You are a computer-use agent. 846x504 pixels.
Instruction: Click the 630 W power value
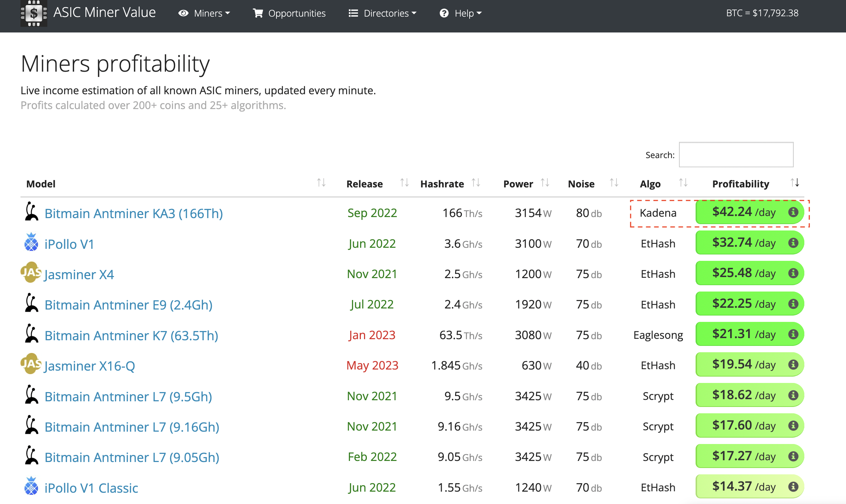537,365
